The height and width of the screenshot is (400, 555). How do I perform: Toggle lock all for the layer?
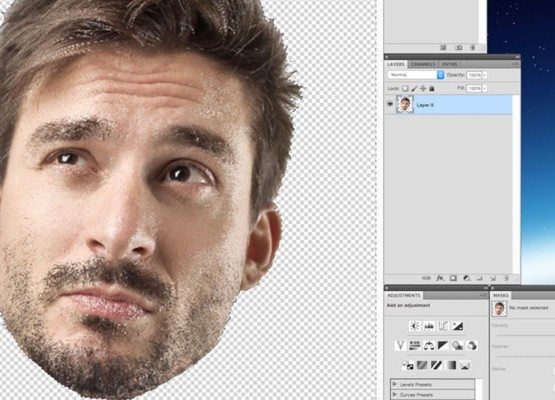[x=432, y=88]
